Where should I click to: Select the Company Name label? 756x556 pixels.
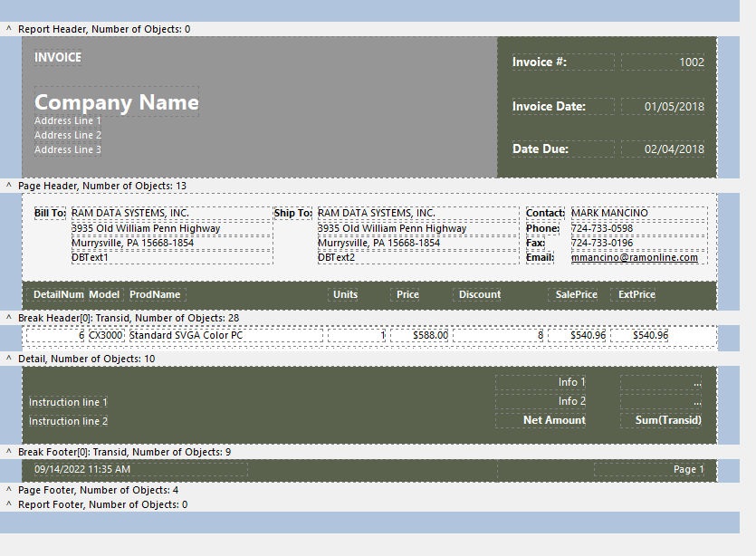point(116,101)
